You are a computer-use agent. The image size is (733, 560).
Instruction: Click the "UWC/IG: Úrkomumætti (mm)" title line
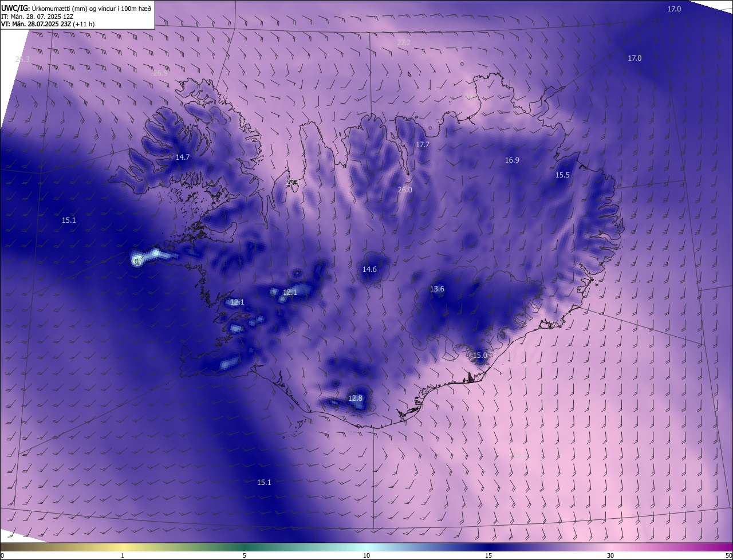tap(76, 8)
